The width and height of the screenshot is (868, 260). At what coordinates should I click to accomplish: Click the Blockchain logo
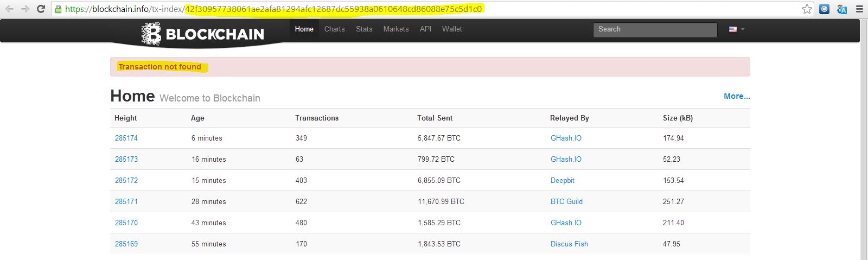pos(202,34)
